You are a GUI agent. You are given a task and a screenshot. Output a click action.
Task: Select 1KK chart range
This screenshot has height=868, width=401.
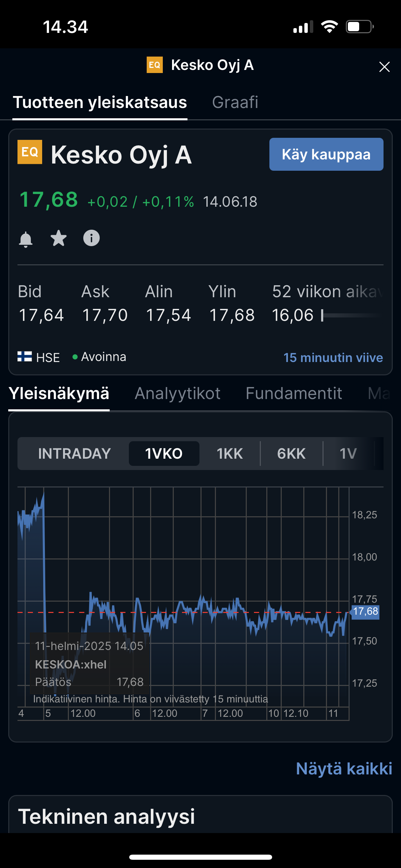(x=230, y=454)
